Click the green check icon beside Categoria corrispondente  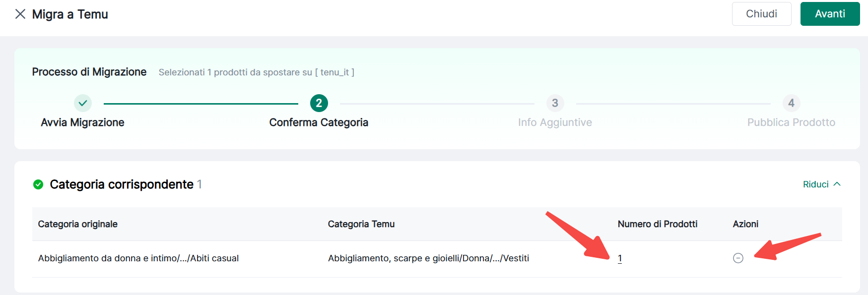[x=38, y=184]
